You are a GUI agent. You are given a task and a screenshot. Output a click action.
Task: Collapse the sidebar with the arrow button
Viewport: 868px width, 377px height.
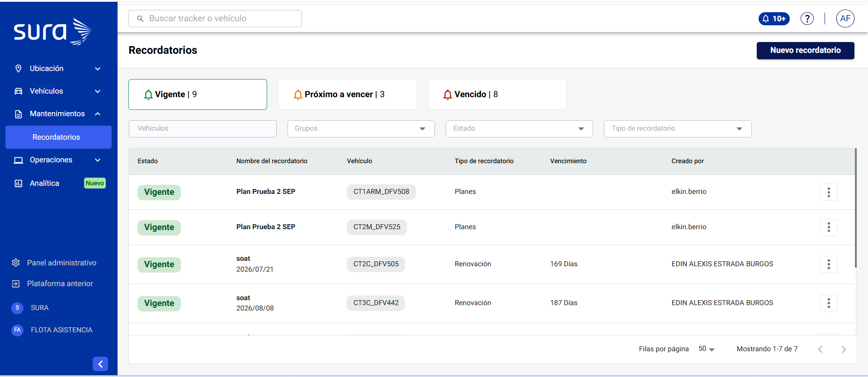point(100,364)
